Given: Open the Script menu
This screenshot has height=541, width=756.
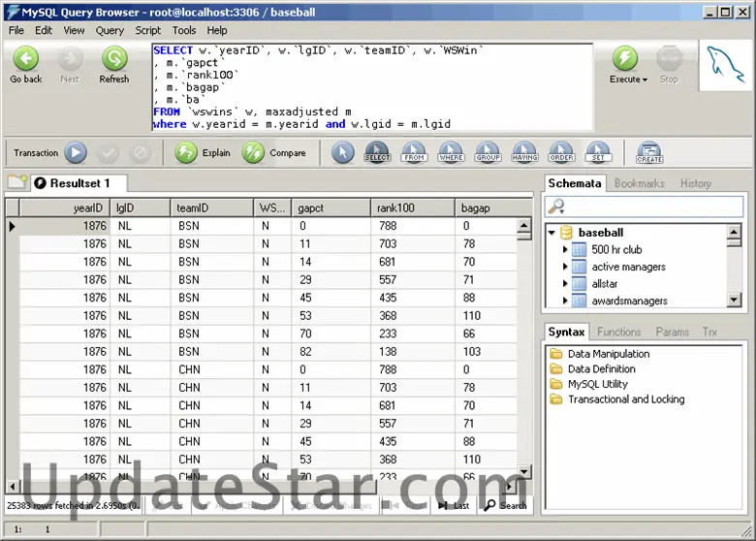Looking at the screenshot, I should tap(147, 30).
